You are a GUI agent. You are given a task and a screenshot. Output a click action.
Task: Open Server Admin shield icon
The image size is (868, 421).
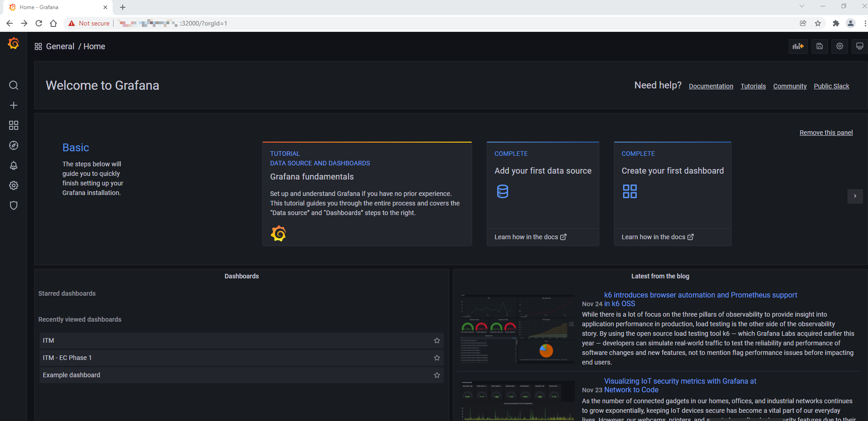tap(14, 205)
